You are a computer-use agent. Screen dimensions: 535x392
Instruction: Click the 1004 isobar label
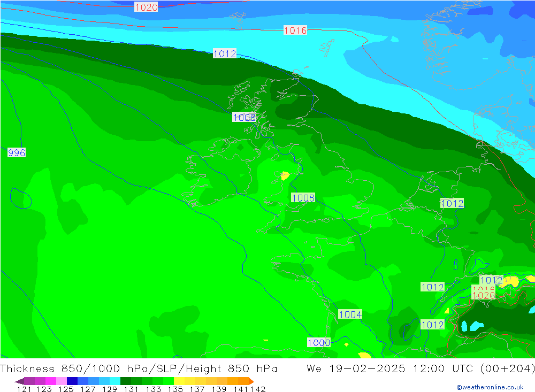[350, 314]
